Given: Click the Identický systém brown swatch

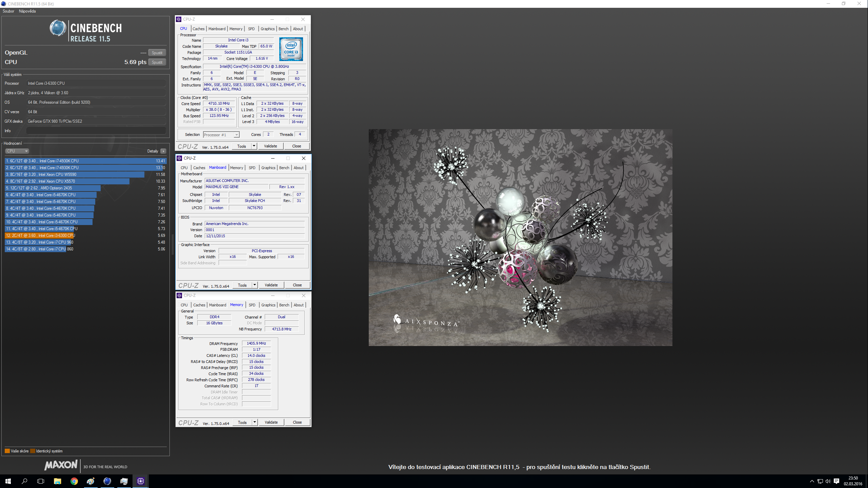Looking at the screenshot, I should coord(33,451).
